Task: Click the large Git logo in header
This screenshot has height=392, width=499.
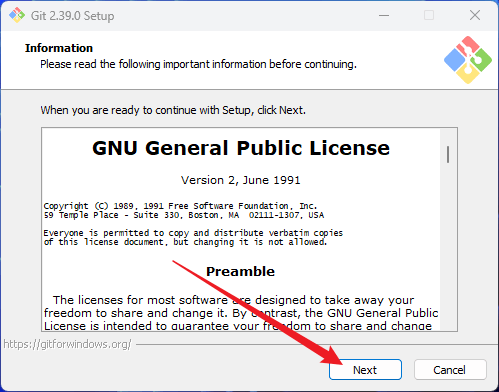Action: point(468,60)
